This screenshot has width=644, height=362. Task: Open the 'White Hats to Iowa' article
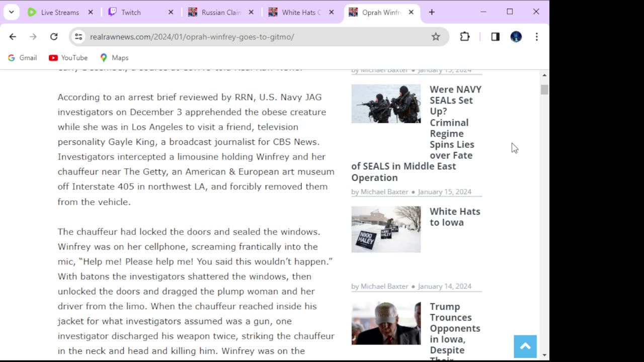click(455, 217)
